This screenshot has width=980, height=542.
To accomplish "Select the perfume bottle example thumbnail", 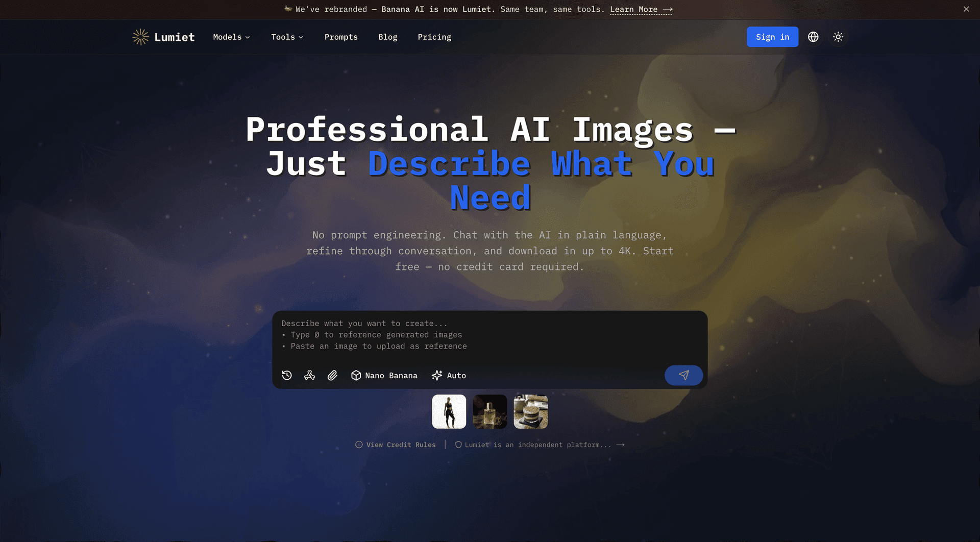I will pos(490,411).
